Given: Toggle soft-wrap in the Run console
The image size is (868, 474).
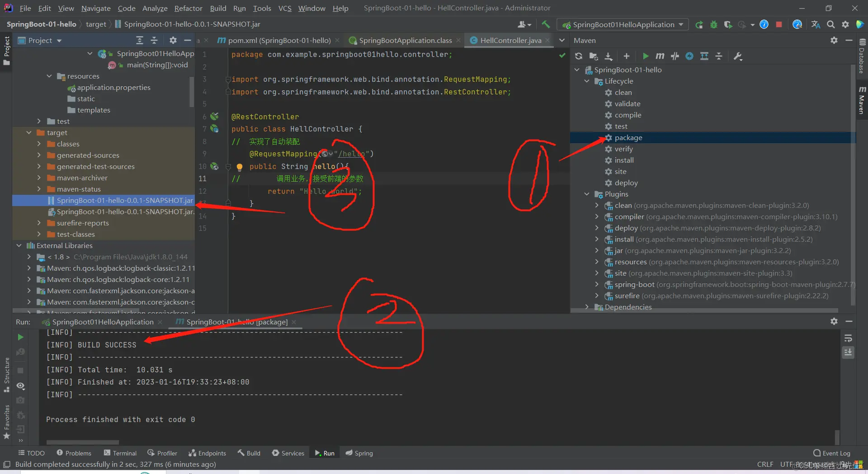Looking at the screenshot, I should pyautogui.click(x=848, y=338).
